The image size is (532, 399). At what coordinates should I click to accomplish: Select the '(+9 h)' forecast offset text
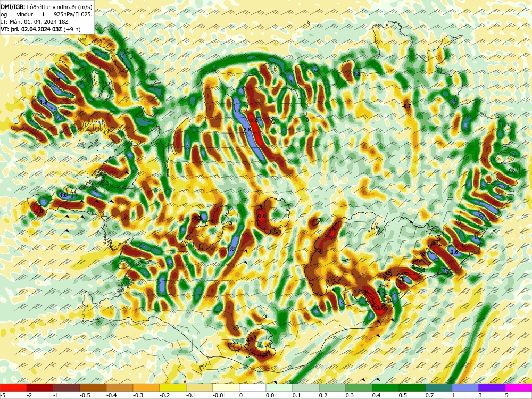click(x=72, y=29)
